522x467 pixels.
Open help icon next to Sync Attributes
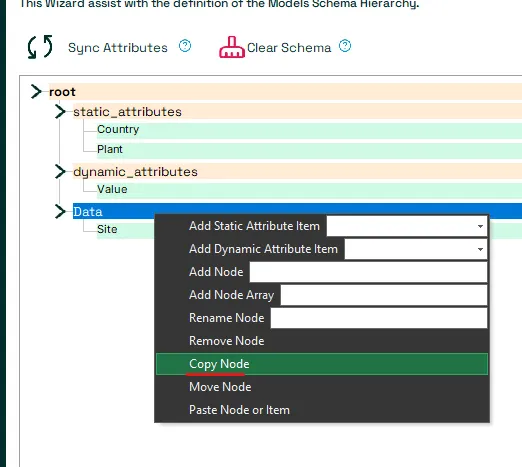tap(185, 46)
